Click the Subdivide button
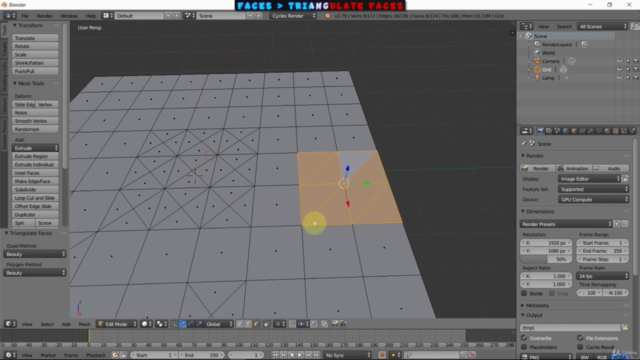The height and width of the screenshot is (360, 640). tap(35, 189)
